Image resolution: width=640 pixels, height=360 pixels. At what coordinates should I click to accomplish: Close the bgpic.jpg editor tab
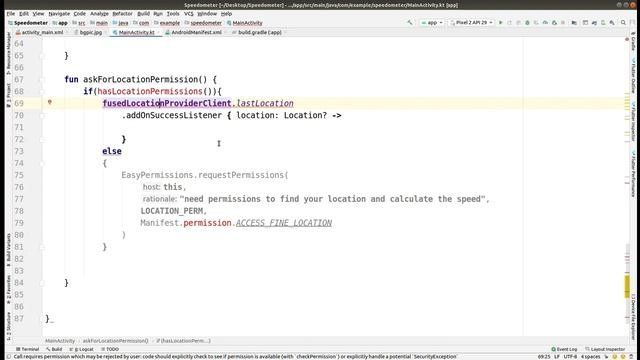click(106, 32)
